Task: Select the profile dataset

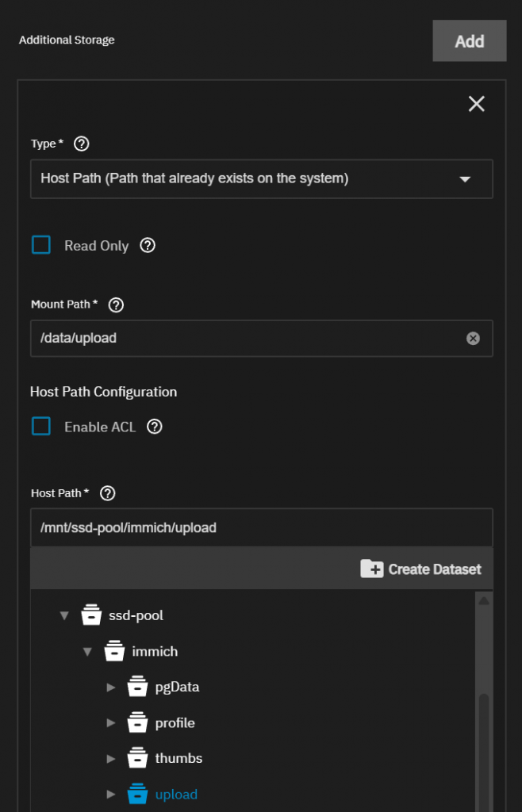Action: pos(175,723)
